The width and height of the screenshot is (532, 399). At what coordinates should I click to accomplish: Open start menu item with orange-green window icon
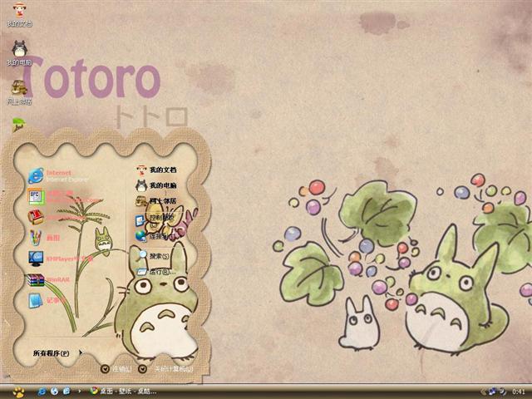click(65, 197)
